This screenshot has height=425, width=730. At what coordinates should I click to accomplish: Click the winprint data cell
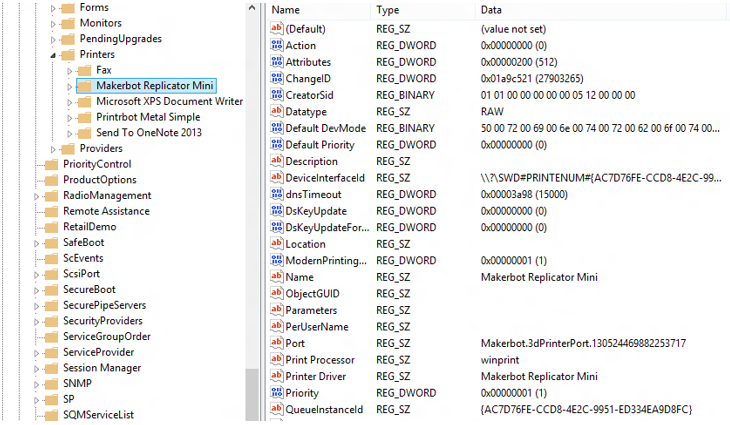[500, 360]
